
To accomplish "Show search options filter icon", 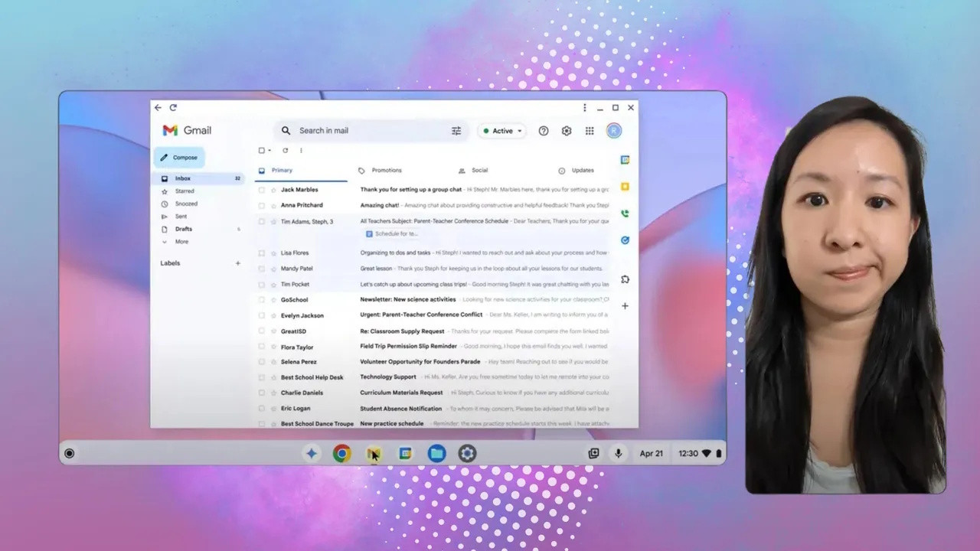I will pos(456,131).
